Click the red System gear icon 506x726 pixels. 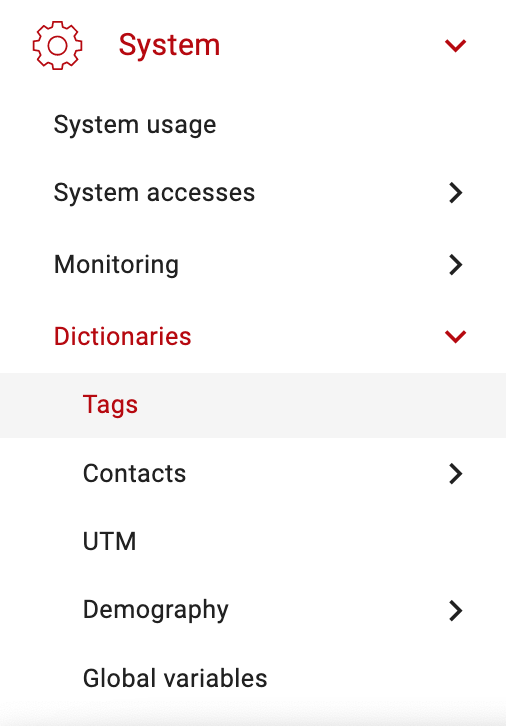(x=57, y=45)
